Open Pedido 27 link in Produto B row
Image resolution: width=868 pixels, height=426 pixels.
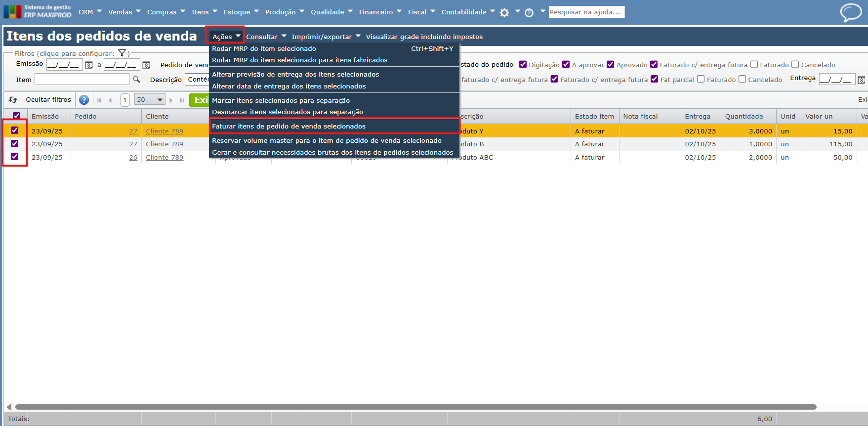pyautogui.click(x=133, y=144)
